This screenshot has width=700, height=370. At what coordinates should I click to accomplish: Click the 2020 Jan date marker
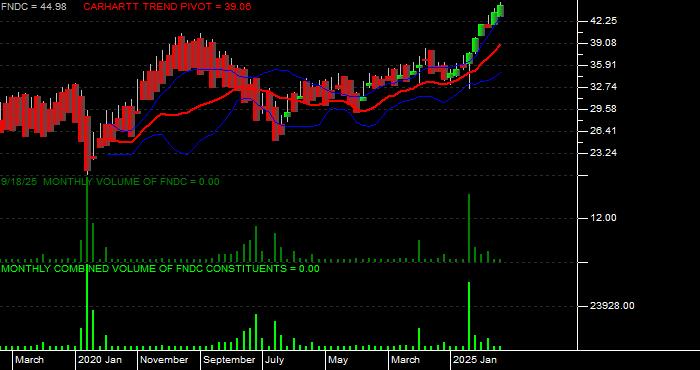[x=100, y=360]
